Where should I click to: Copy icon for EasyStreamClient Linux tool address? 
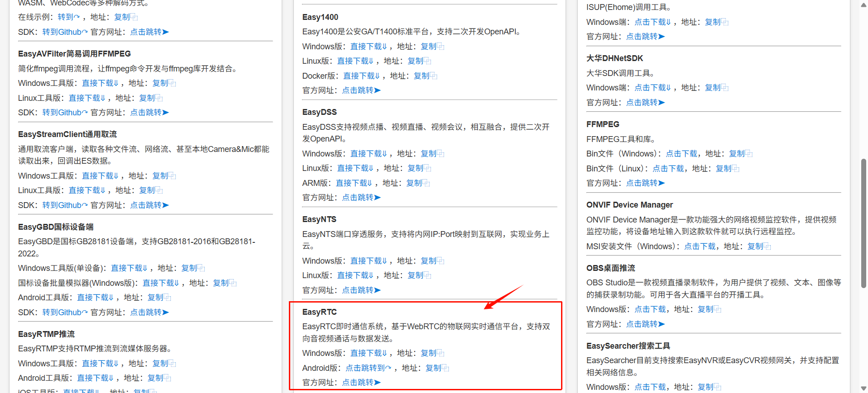159,190
